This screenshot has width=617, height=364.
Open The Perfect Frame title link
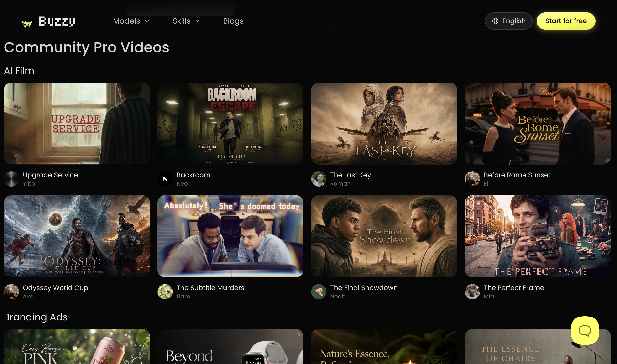(514, 288)
